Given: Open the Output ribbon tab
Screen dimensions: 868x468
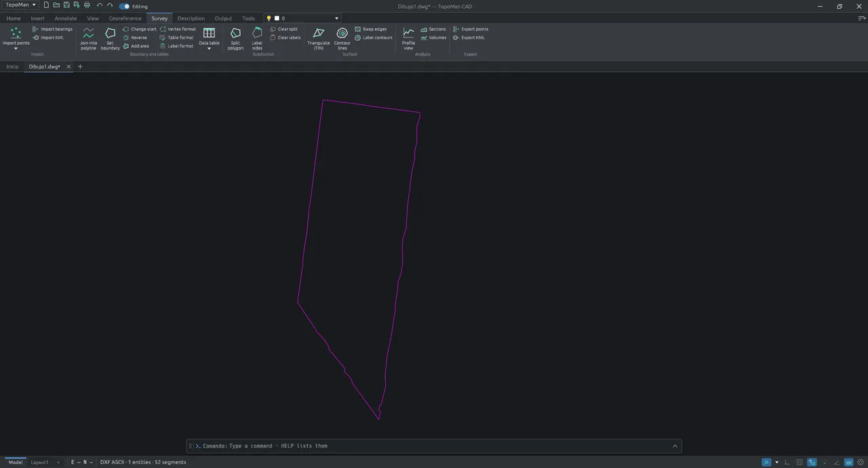Looking at the screenshot, I should [223, 18].
